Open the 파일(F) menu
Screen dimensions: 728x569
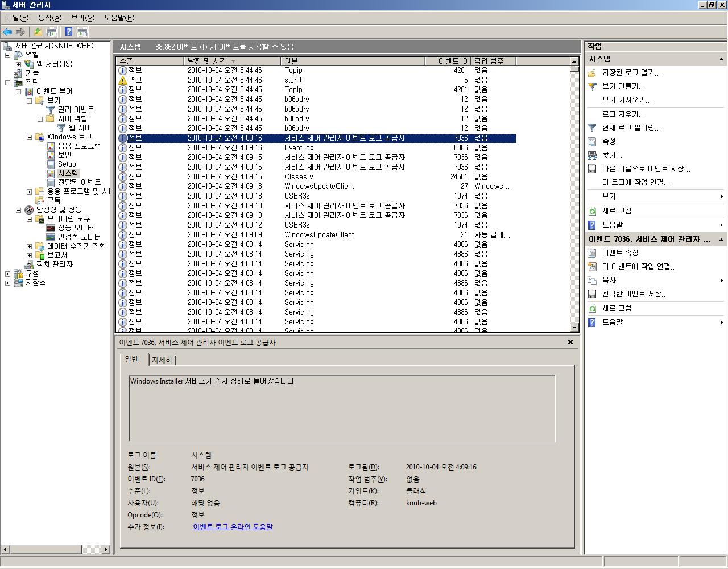click(17, 18)
